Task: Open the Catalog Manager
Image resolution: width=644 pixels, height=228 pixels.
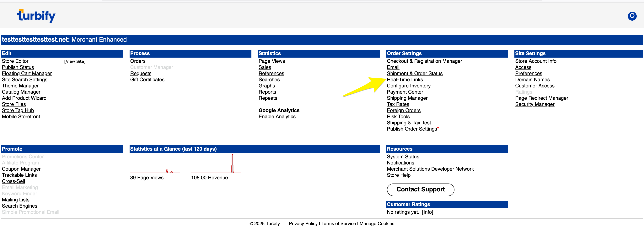Action: tap(21, 92)
